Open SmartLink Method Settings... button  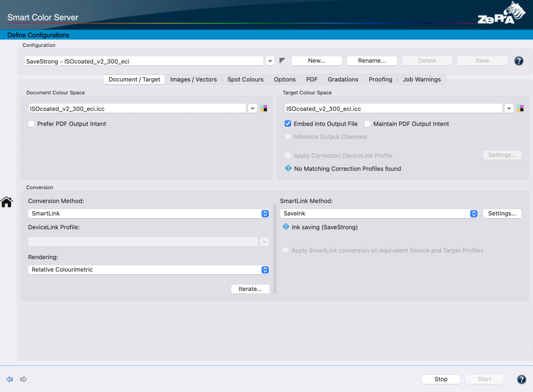point(502,214)
